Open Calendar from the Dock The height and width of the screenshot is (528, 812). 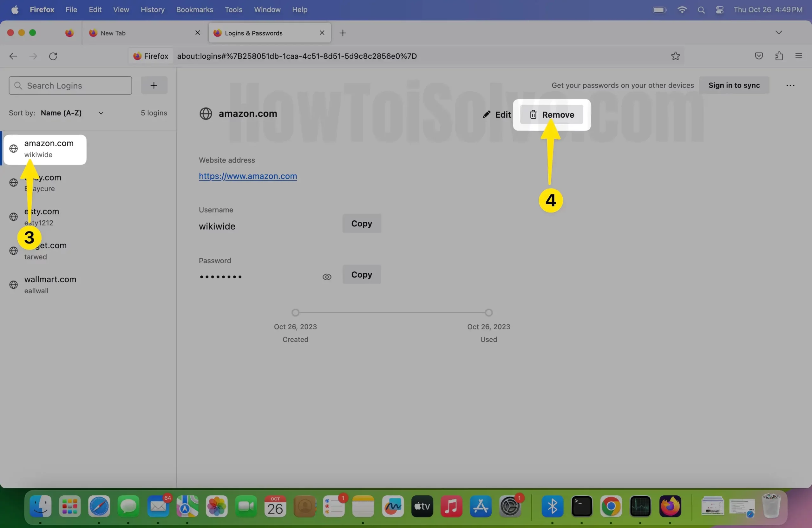click(275, 506)
